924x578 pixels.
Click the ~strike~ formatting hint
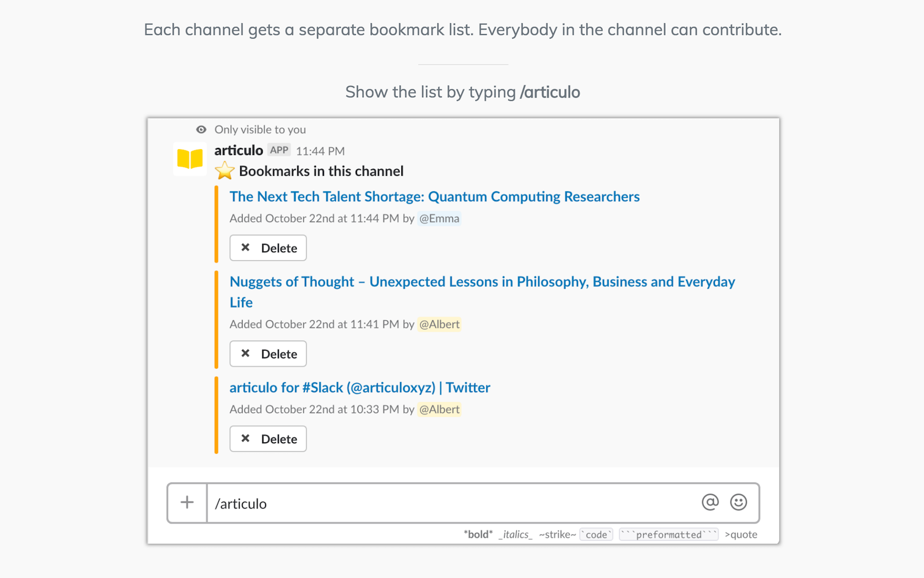point(557,535)
